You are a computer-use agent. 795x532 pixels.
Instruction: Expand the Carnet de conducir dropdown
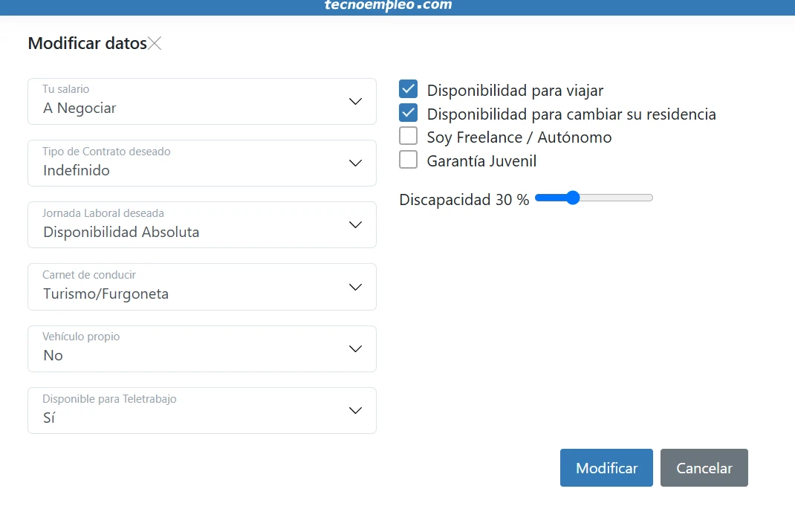[x=201, y=287]
